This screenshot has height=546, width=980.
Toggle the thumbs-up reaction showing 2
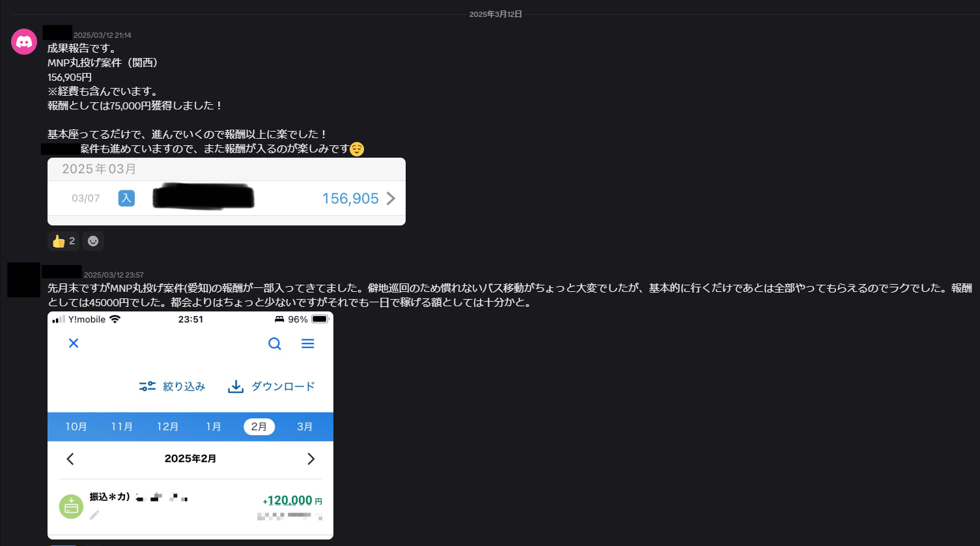tap(63, 241)
